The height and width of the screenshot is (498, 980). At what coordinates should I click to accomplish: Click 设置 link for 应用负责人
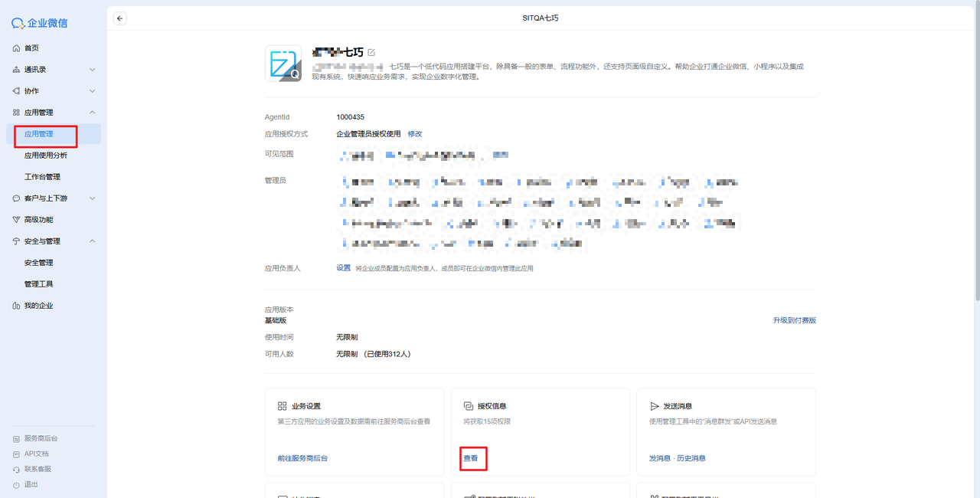(344, 268)
